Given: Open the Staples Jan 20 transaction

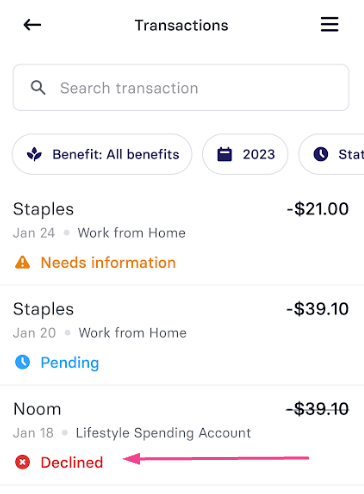Looking at the screenshot, I should point(182,335).
